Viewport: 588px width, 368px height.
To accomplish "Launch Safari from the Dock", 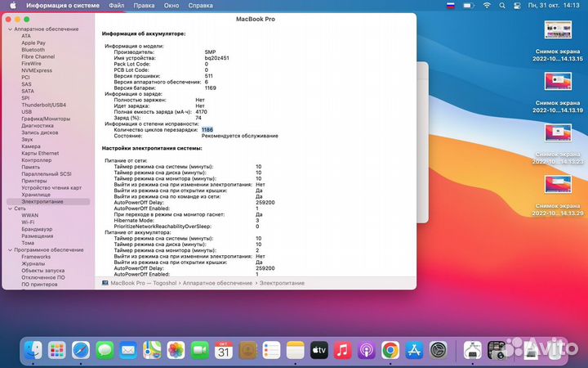I will [81, 350].
